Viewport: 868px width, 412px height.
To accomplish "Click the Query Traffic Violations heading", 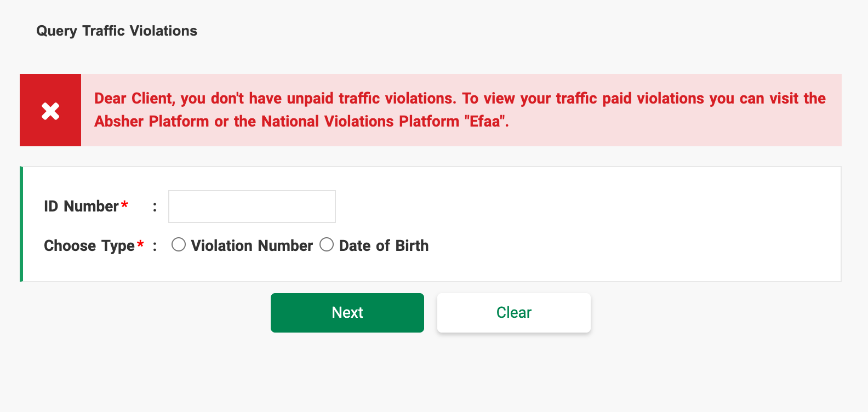I will click(116, 31).
